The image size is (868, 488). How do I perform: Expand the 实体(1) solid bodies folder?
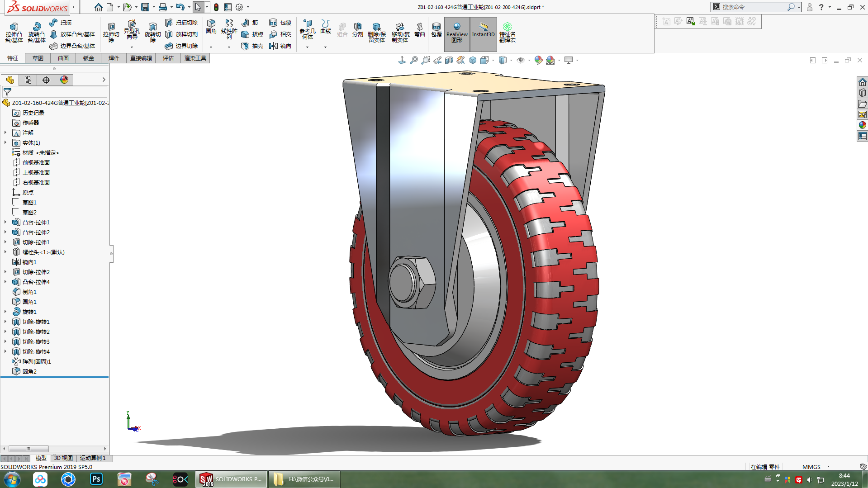tap(5, 142)
